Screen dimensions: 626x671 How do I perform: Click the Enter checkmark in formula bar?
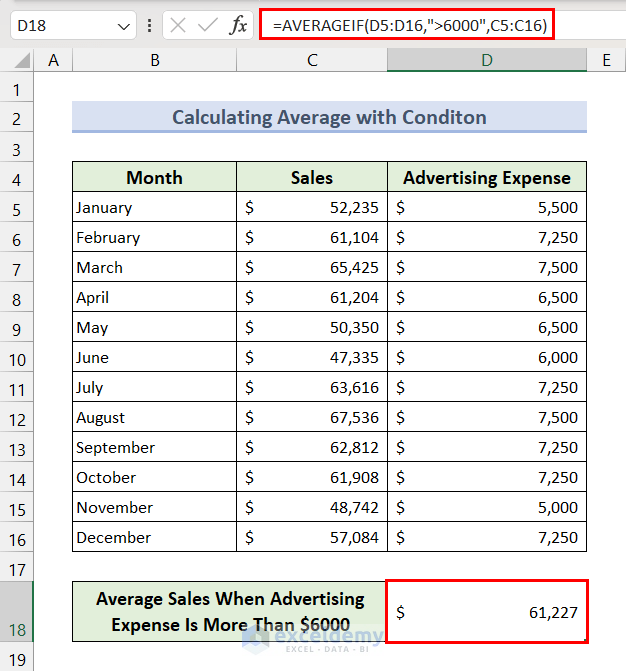(208, 26)
